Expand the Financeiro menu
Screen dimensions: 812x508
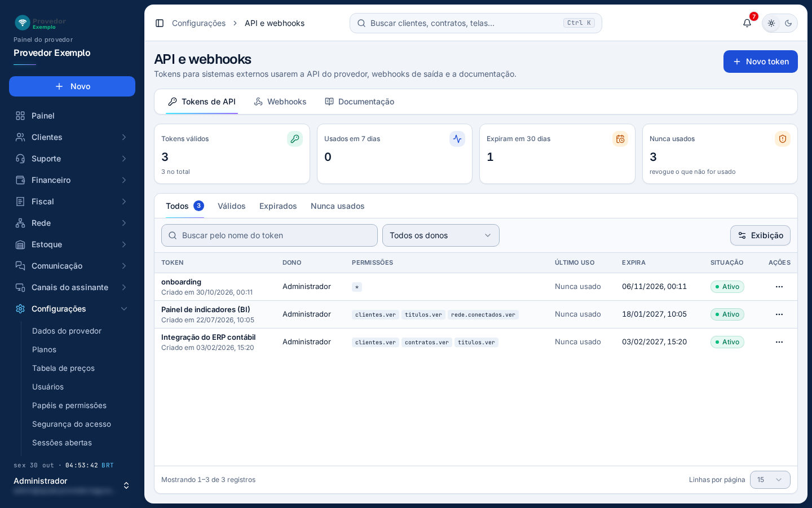pyautogui.click(x=72, y=180)
